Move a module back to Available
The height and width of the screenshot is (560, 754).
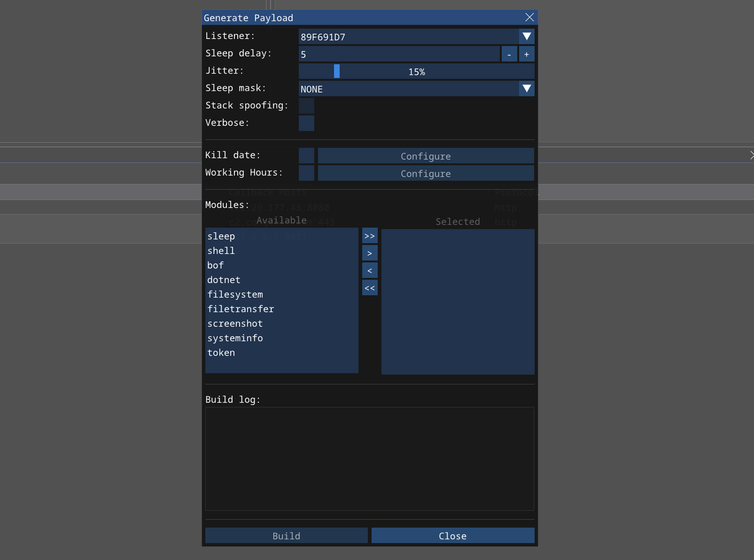[x=370, y=270]
